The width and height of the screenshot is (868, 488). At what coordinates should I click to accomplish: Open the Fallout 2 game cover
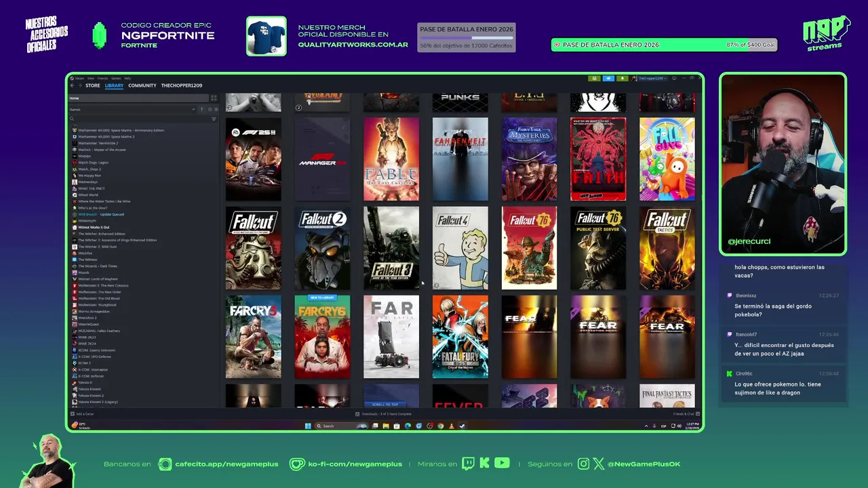(323, 248)
